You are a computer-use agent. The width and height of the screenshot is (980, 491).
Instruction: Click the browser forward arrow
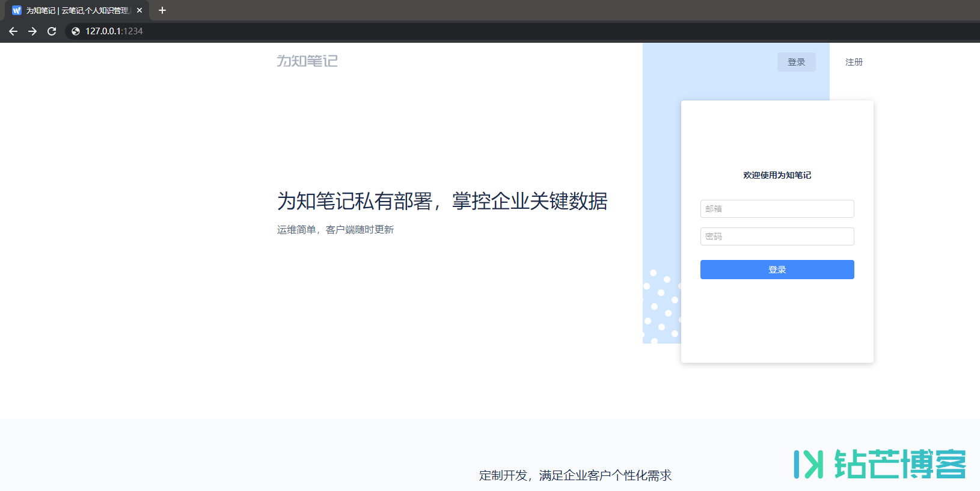click(32, 31)
